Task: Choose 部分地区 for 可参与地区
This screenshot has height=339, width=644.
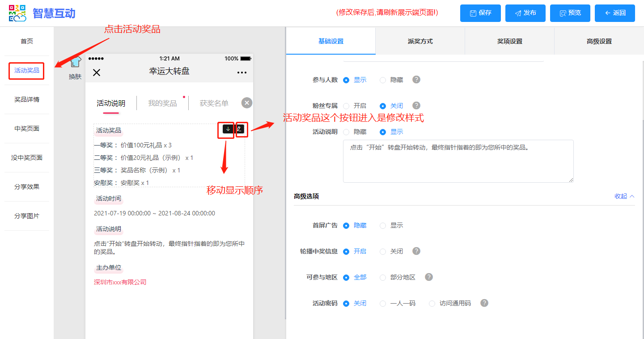Action: tap(383, 278)
